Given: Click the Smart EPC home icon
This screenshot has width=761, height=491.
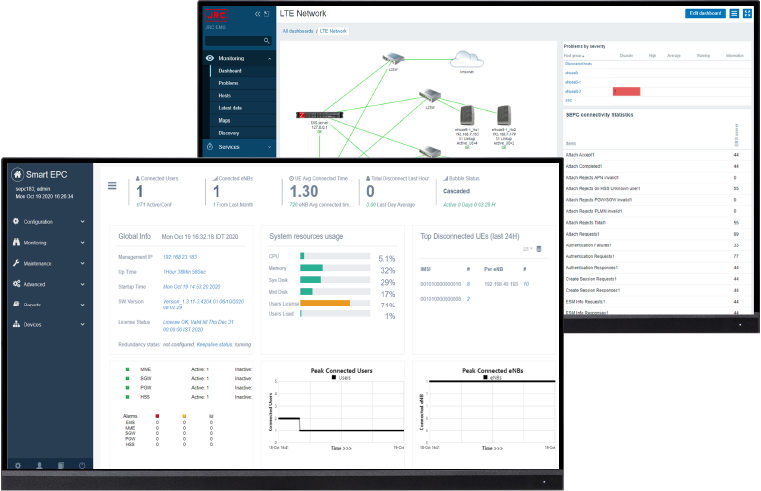Looking at the screenshot, I should tap(18, 173).
